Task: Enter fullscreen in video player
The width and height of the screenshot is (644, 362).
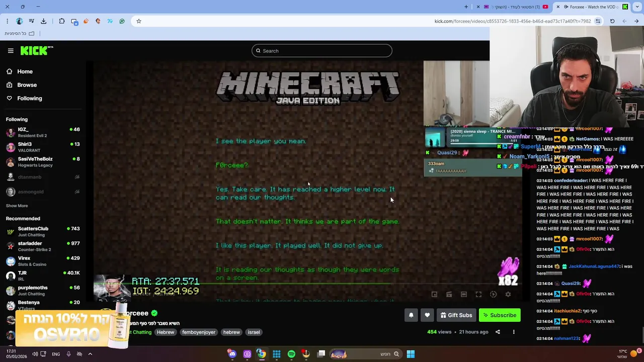Action: [x=478, y=295]
